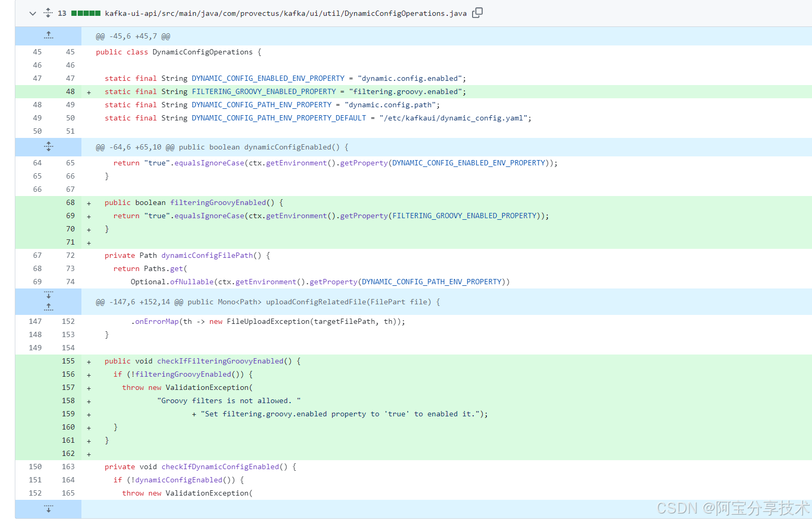
Task: Click 'dynamicConfigFilePath' method name
Action: pos(207,255)
